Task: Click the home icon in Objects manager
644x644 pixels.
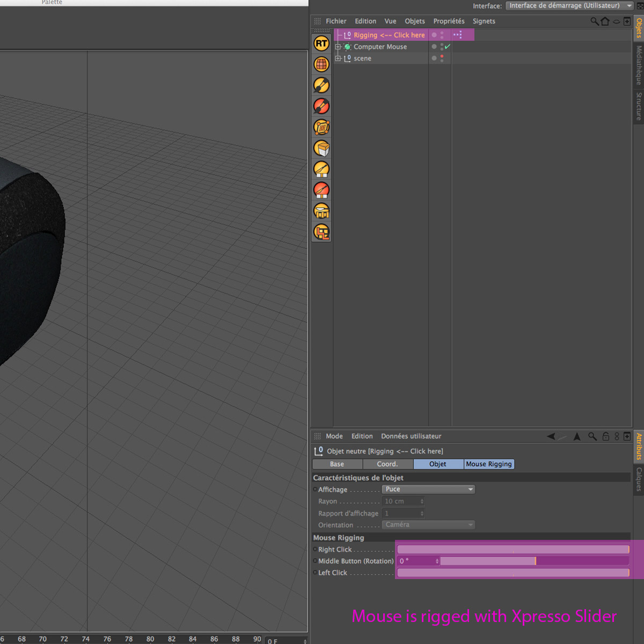Action: point(605,21)
